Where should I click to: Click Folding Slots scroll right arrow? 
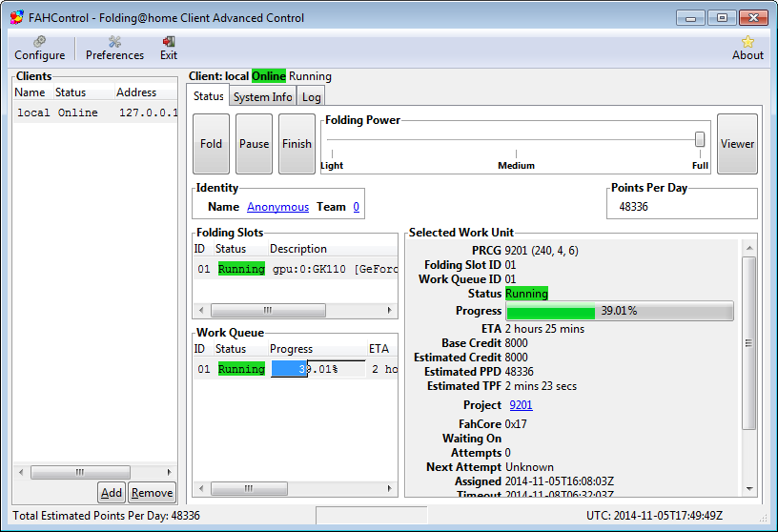click(390, 310)
